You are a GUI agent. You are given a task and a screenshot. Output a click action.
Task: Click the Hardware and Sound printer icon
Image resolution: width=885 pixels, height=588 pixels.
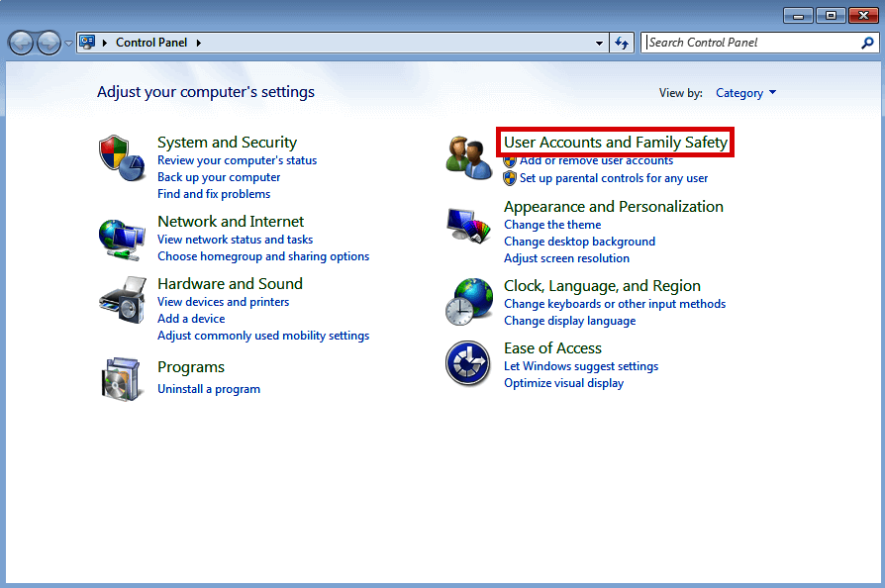click(122, 299)
